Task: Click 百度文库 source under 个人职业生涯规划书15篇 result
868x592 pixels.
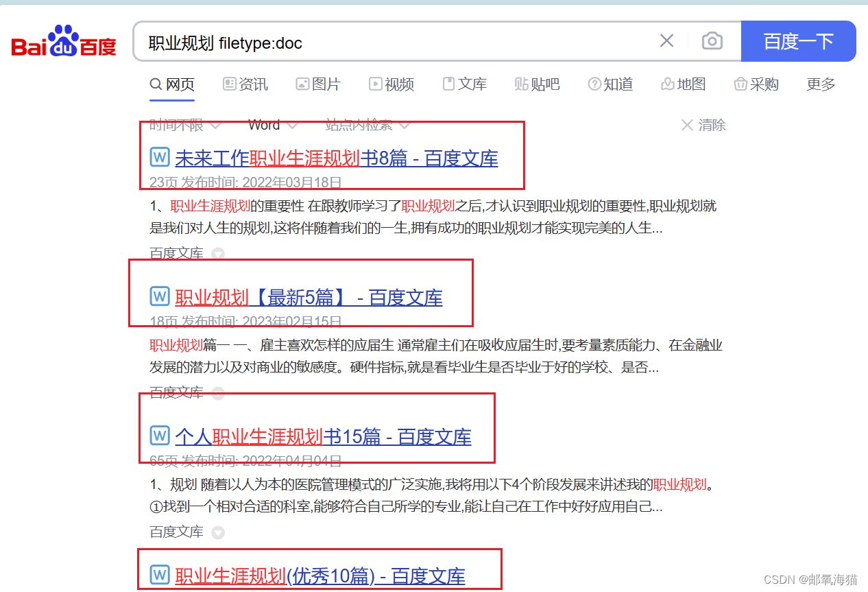Action: [x=176, y=532]
